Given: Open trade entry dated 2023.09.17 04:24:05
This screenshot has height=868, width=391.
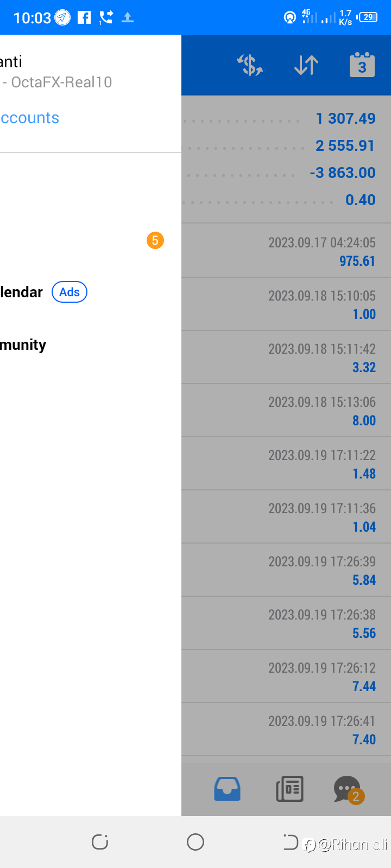Looking at the screenshot, I should (x=286, y=251).
